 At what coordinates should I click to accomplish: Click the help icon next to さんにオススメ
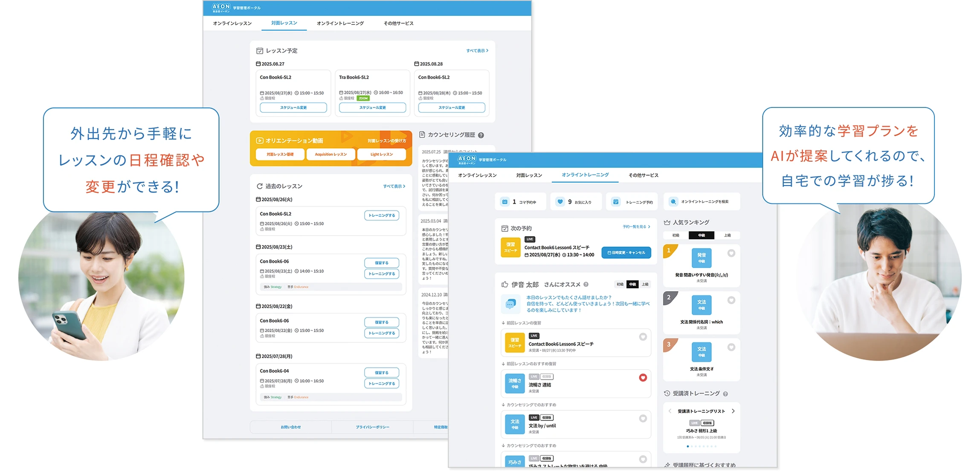586,284
